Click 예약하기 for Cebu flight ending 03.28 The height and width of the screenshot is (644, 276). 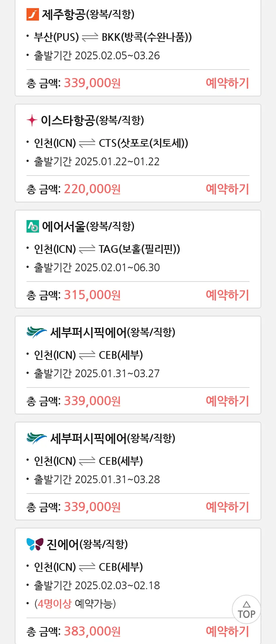(x=227, y=507)
